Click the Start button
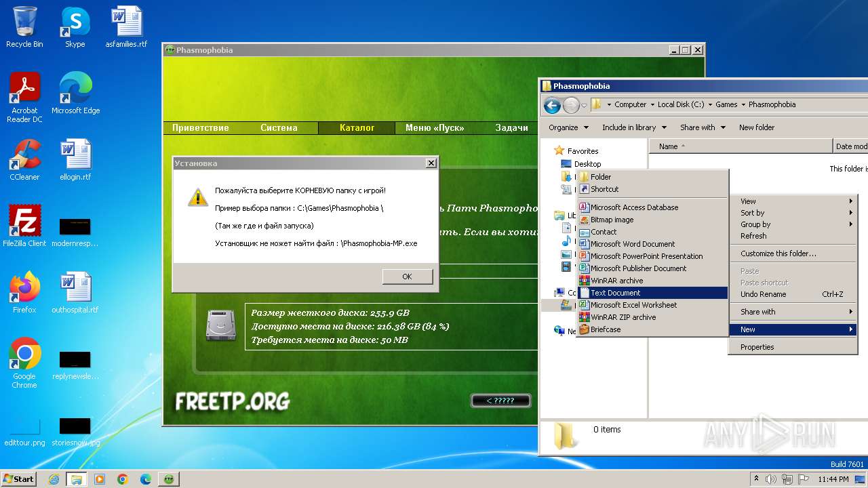868x488 pixels. (x=18, y=479)
